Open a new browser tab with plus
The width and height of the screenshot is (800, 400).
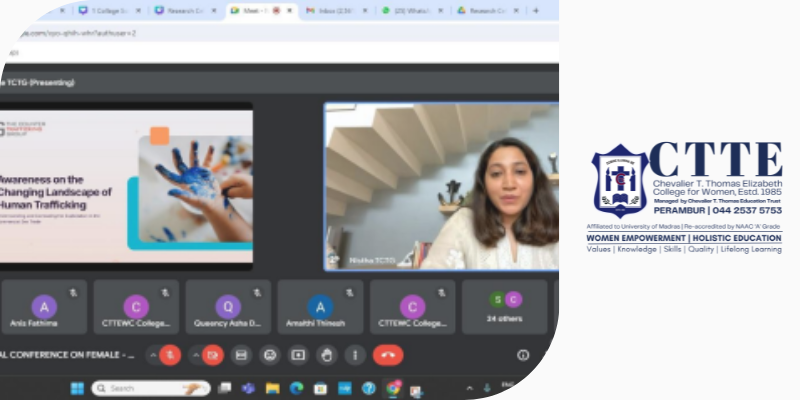pos(536,11)
